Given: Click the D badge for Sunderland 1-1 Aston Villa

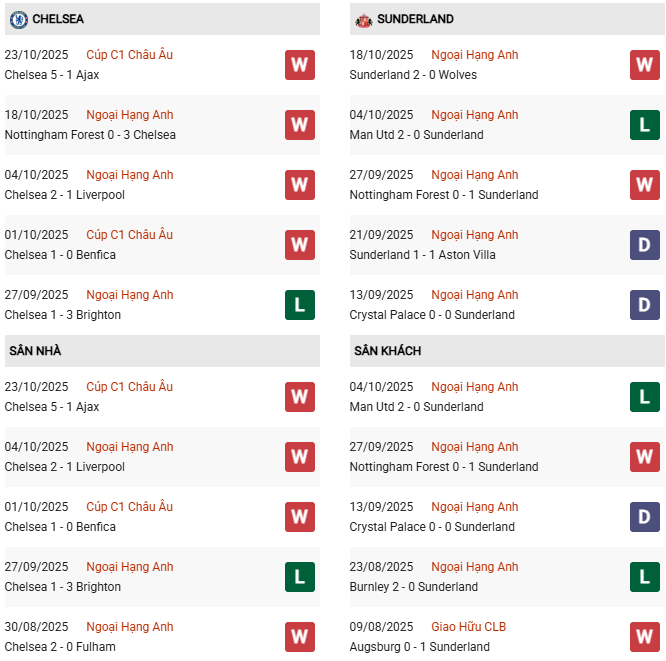Looking at the screenshot, I should [x=645, y=245].
